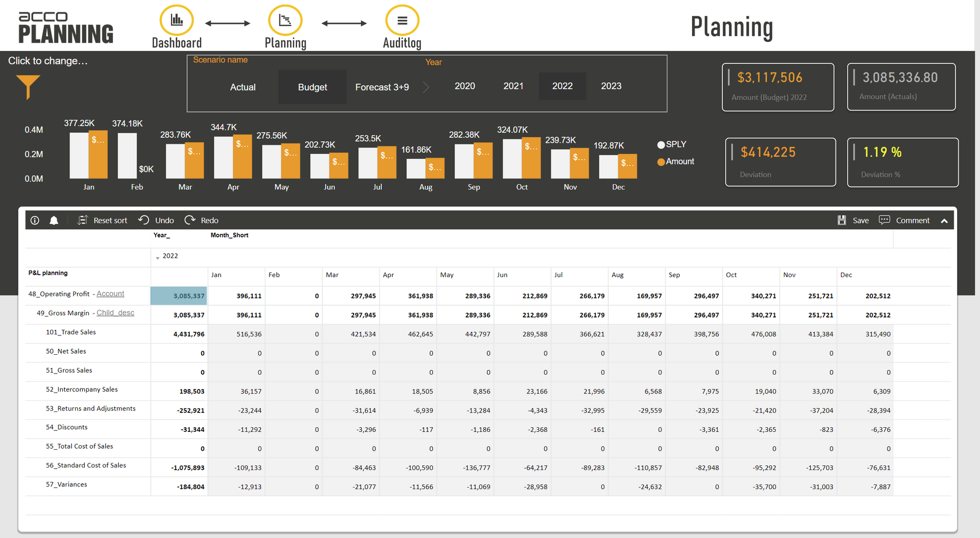Collapse the table toolbar with caret
This screenshot has height=538, width=980.
pyautogui.click(x=944, y=221)
